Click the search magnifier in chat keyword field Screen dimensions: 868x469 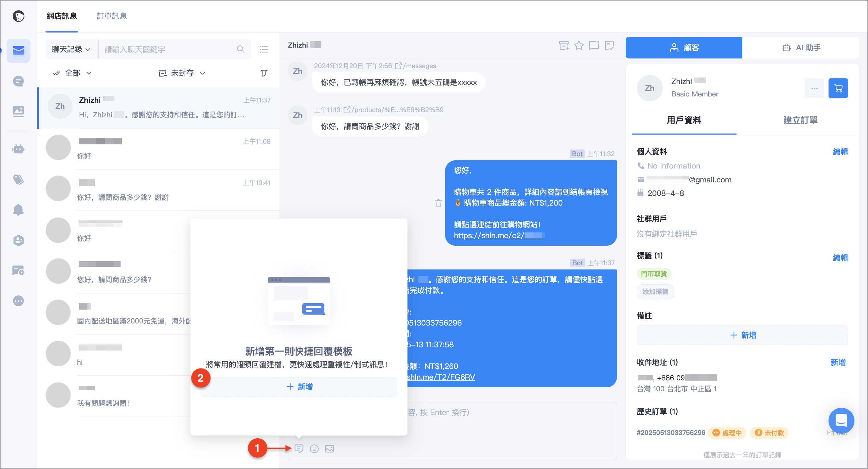pos(241,49)
